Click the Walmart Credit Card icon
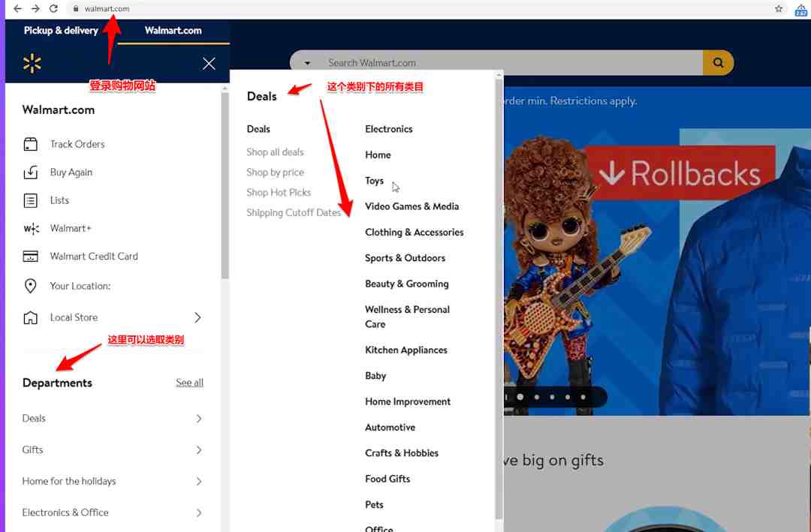The height and width of the screenshot is (532, 811). [31, 257]
